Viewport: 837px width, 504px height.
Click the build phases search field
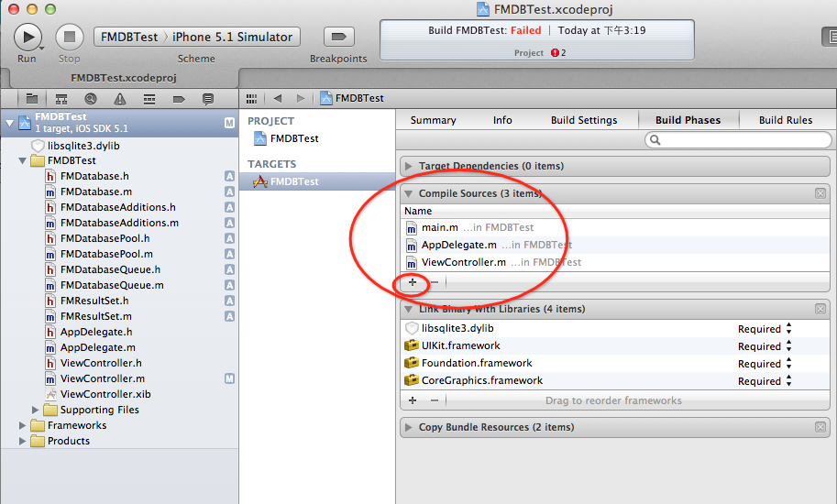coord(738,139)
